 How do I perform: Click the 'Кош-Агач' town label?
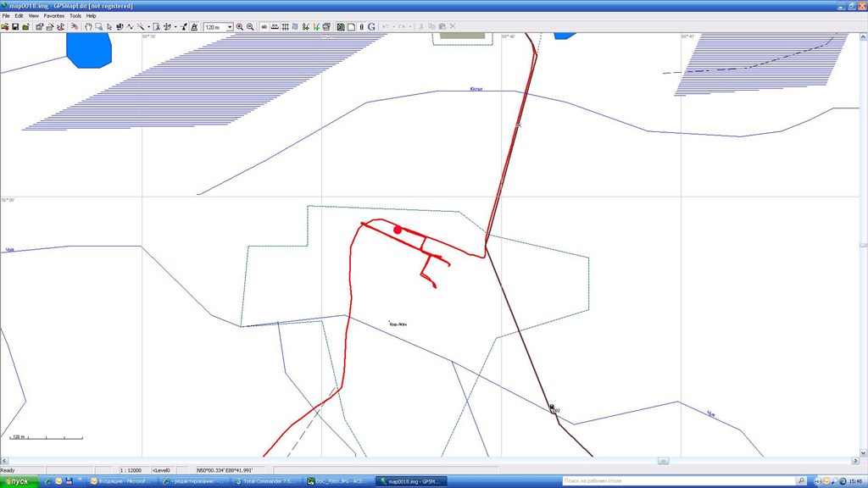coord(398,324)
